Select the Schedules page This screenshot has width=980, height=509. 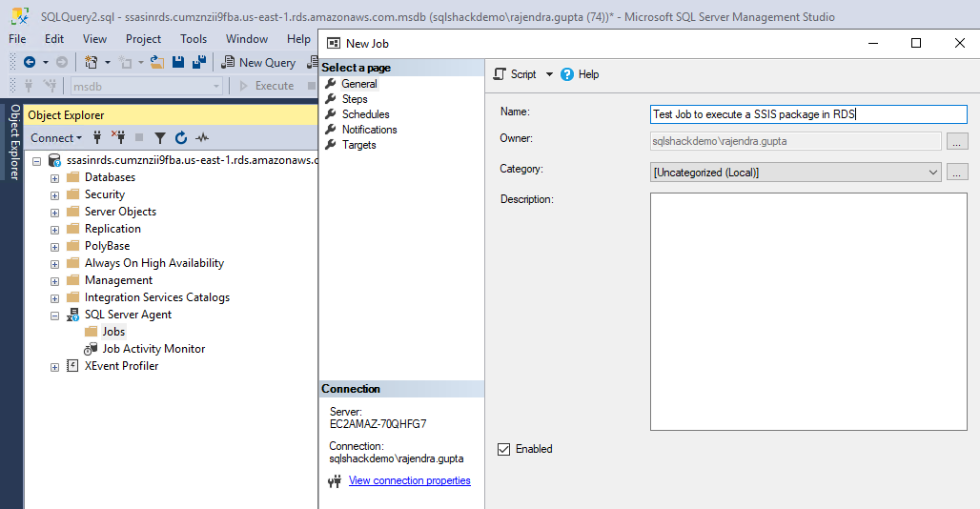tap(365, 114)
